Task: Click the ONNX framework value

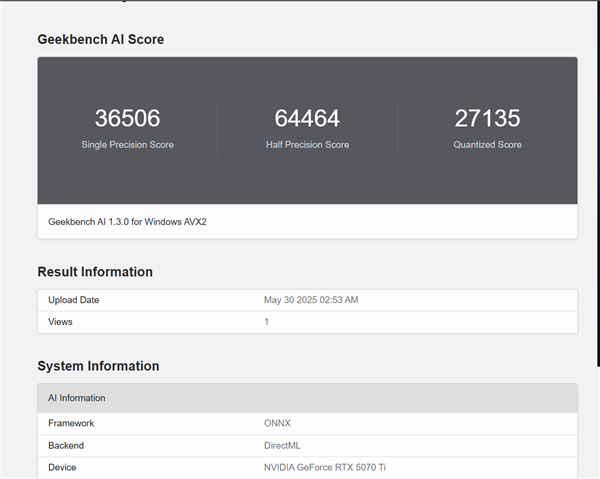Action: click(x=277, y=423)
